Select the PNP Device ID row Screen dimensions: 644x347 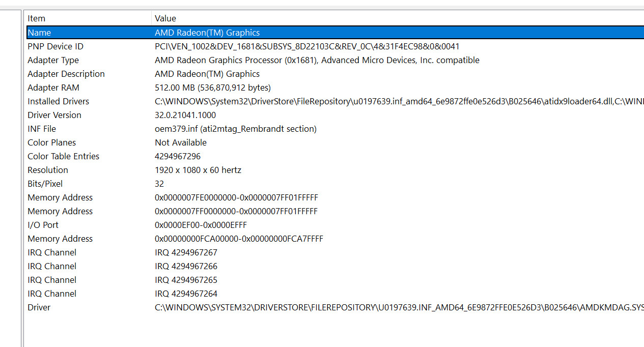[335, 46]
